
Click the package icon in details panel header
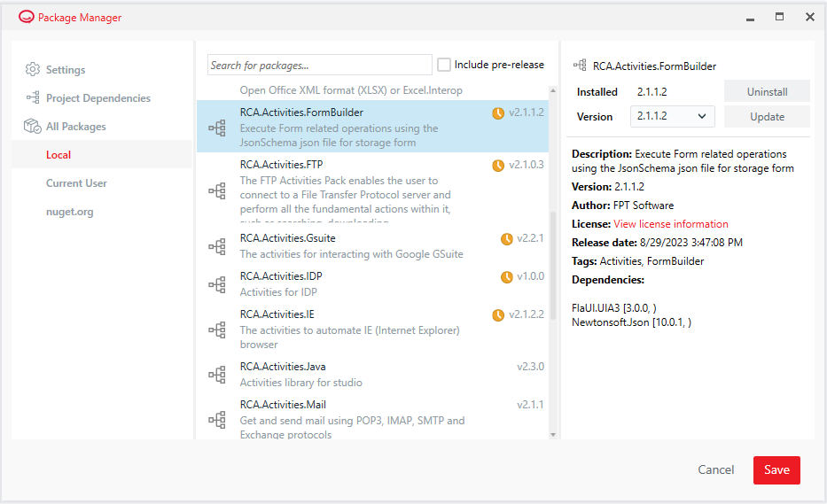[580, 66]
